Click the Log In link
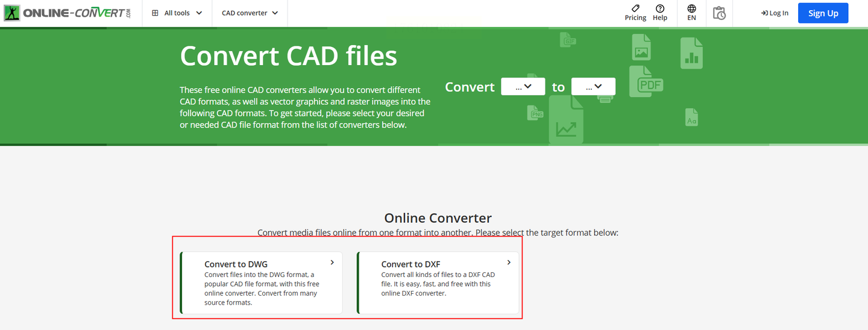The height and width of the screenshot is (330, 868). click(x=775, y=13)
